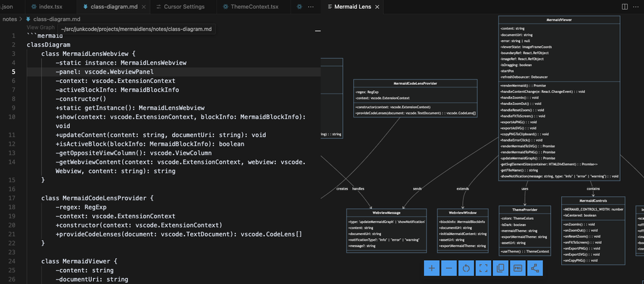Click the ThemeProvider class box title
Viewport: 644px width, 284px height.
(x=525, y=210)
